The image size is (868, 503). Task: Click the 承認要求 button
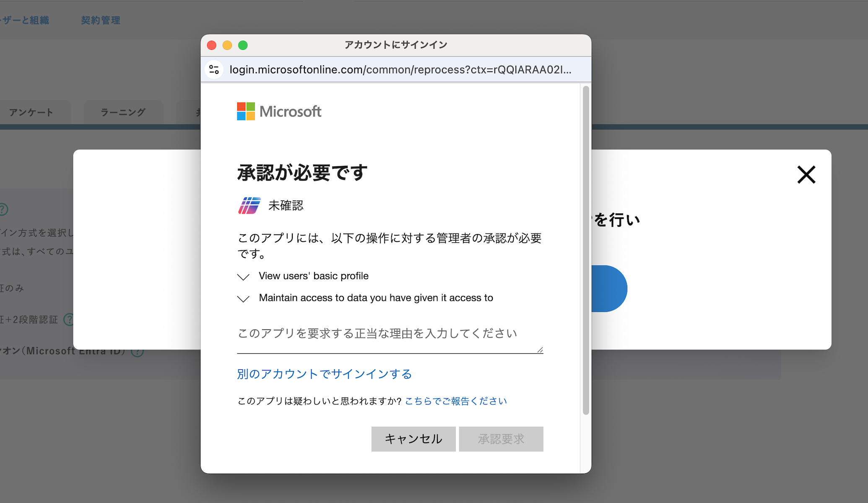(501, 439)
